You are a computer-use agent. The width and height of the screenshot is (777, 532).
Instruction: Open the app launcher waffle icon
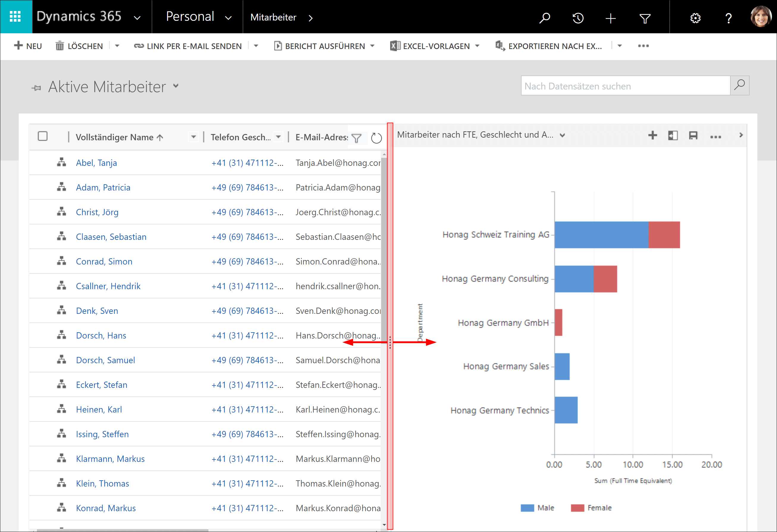[x=15, y=17]
